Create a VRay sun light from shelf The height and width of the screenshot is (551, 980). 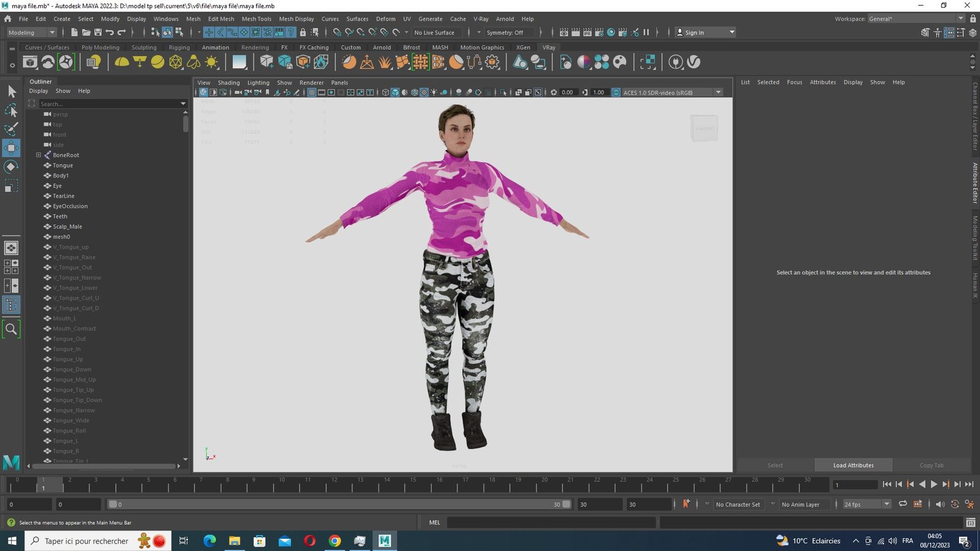(x=211, y=62)
